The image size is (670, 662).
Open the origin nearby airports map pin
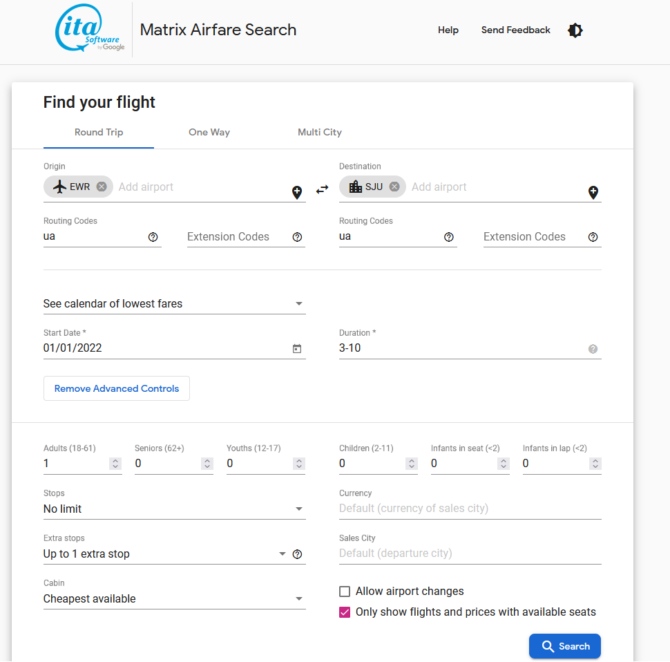click(297, 192)
